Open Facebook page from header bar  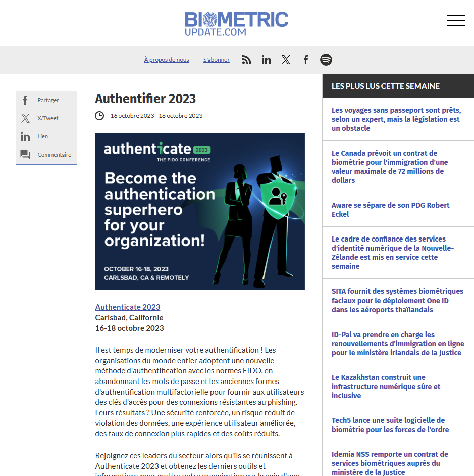point(305,60)
